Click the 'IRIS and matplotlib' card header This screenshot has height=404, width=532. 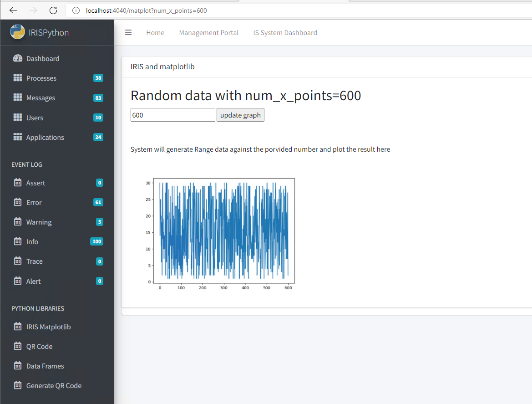click(x=162, y=66)
